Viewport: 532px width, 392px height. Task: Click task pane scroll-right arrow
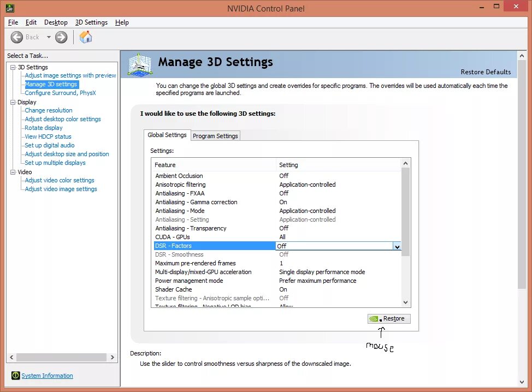[113, 358]
